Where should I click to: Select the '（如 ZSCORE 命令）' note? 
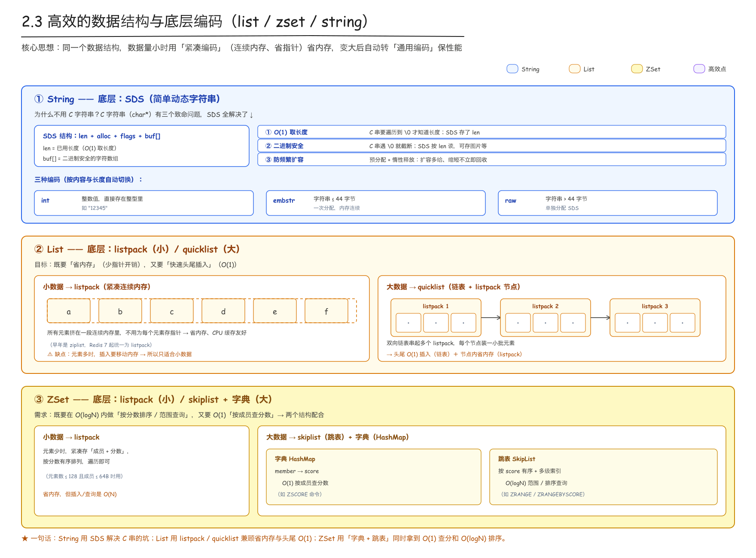(x=300, y=494)
